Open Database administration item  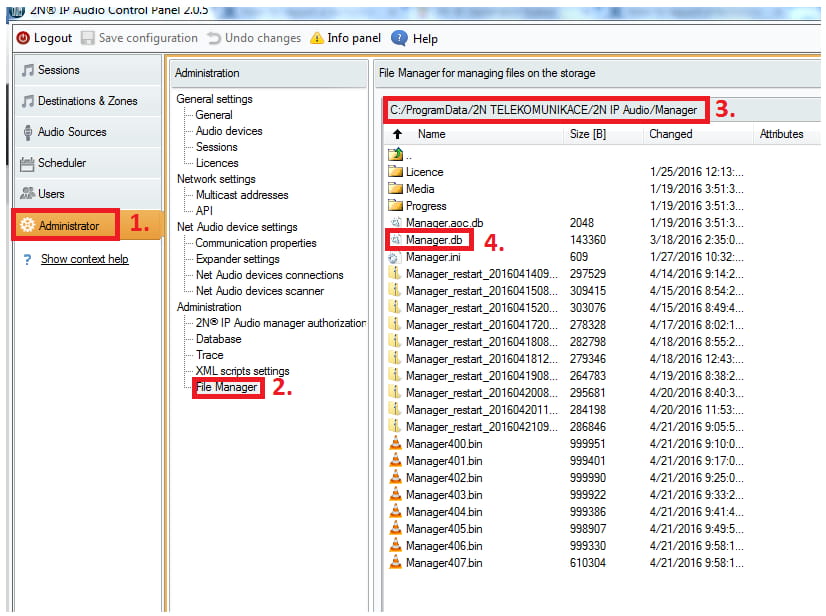coord(219,339)
